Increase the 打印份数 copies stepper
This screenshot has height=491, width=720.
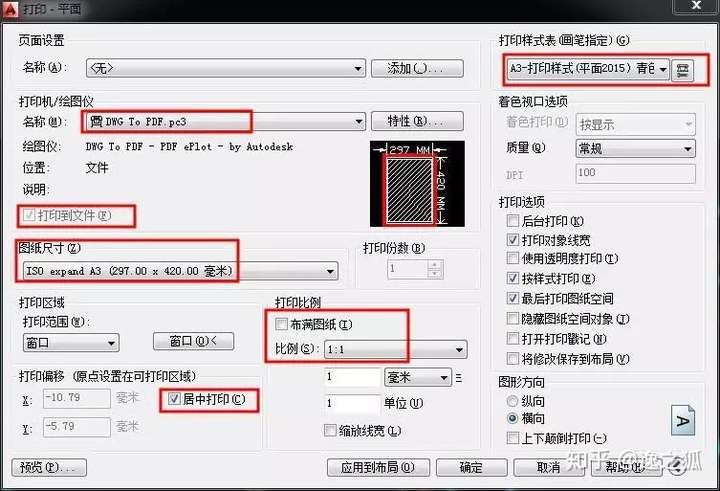pos(434,264)
